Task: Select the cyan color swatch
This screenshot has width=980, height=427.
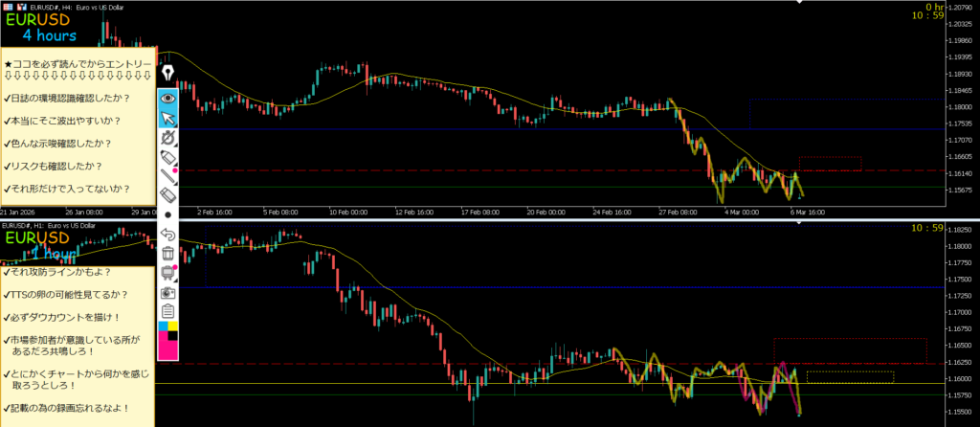Action: click(163, 328)
